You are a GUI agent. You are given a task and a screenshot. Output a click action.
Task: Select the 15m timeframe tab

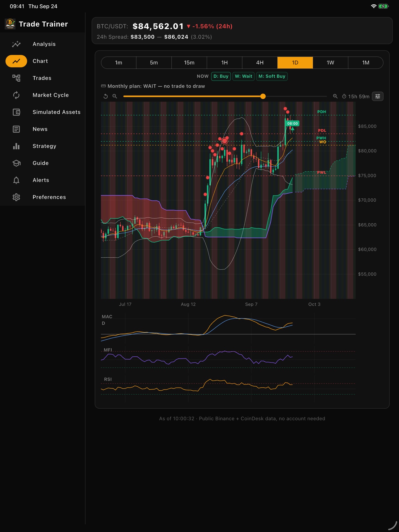[189, 63]
